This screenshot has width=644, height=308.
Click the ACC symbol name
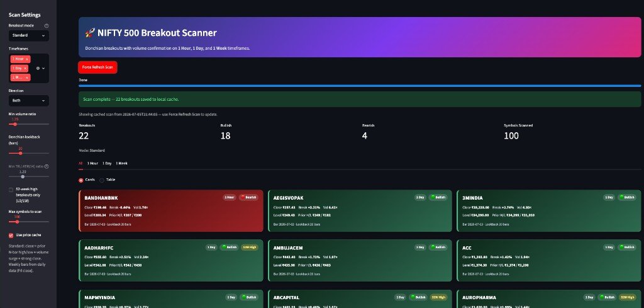467,248
